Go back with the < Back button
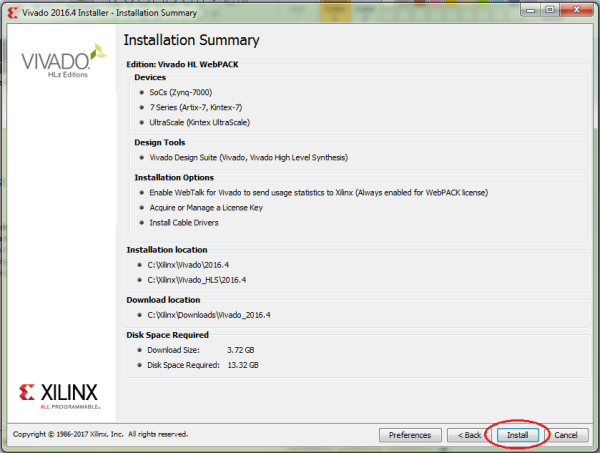This screenshot has height=453, width=600. point(469,435)
